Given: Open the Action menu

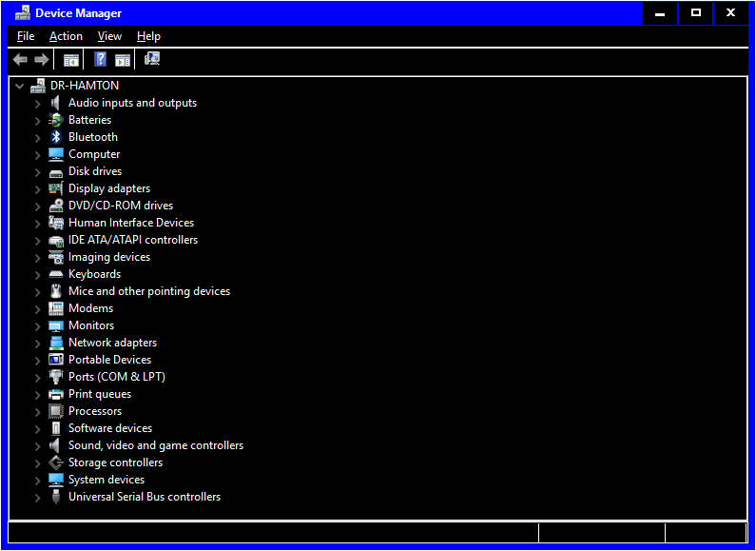Looking at the screenshot, I should click(x=66, y=36).
